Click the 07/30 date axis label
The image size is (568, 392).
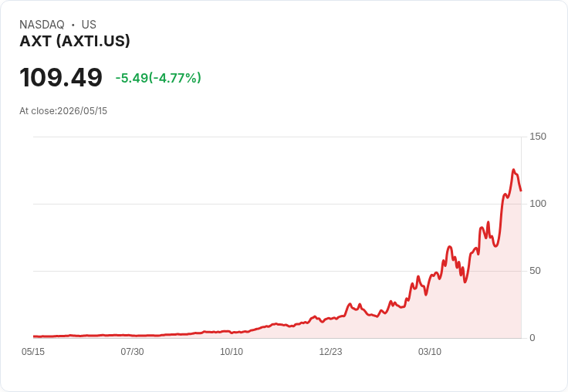point(132,352)
